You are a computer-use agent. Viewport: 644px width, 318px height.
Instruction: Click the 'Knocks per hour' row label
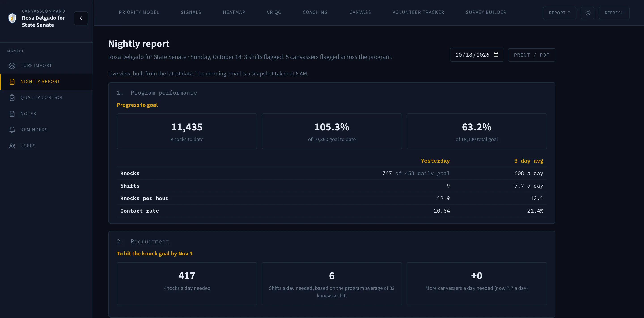tap(144, 198)
